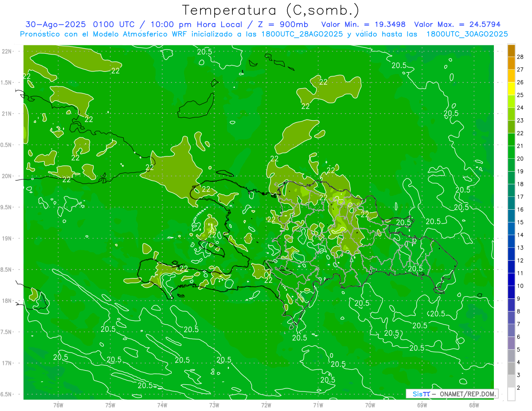Click the '9.5N' latitude axis label
This screenshot has width=532, height=411.
6,207
